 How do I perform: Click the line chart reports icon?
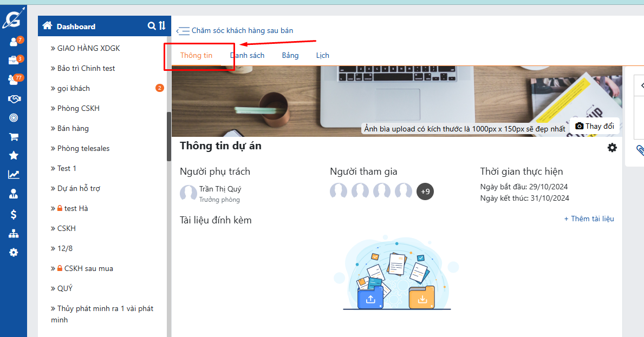point(14,175)
